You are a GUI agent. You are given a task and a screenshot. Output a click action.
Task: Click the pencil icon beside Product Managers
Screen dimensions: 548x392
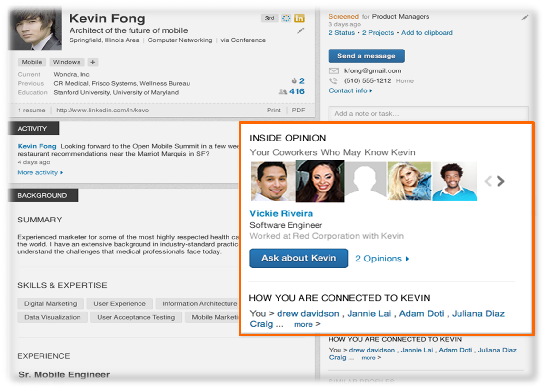(x=525, y=18)
